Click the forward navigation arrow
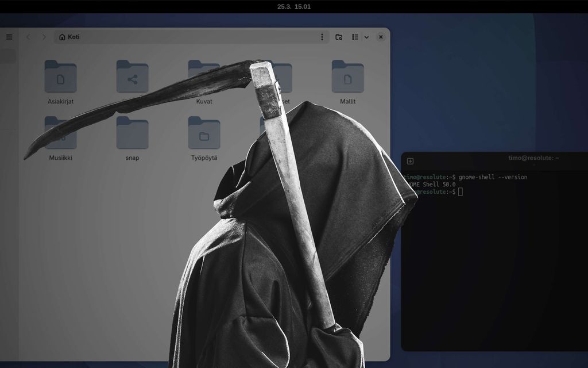 (x=44, y=37)
